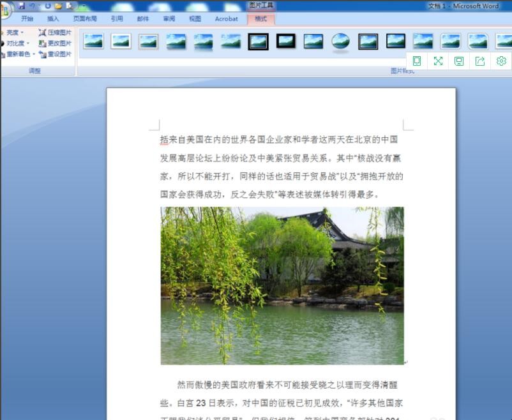
Task: Apply the oval picture style thumbnail
Action: pos(340,41)
